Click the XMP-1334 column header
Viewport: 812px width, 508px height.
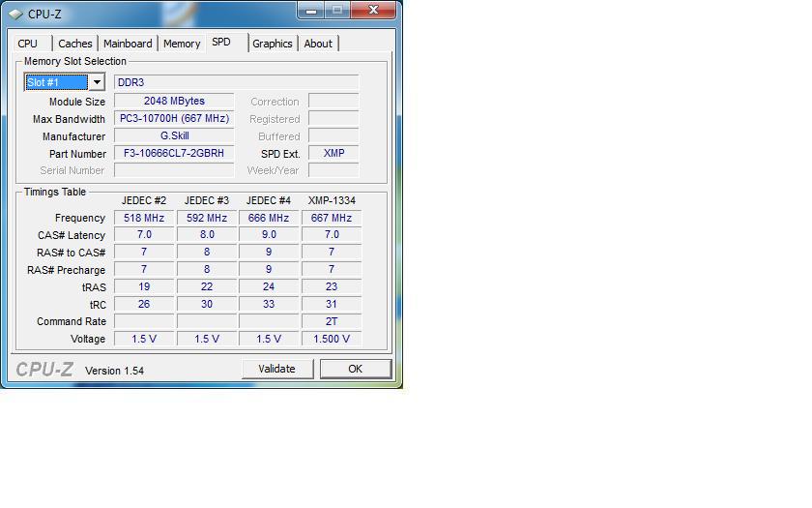332,200
